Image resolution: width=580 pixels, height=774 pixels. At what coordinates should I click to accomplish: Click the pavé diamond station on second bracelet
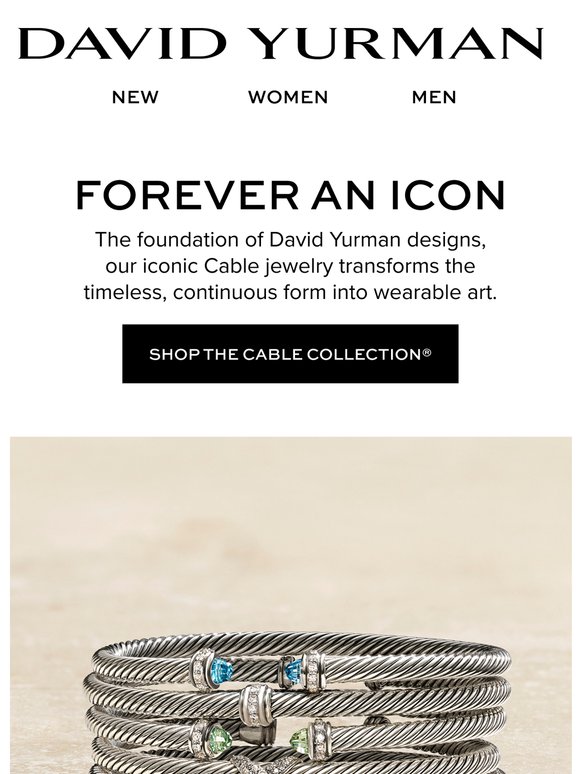[x=256, y=703]
